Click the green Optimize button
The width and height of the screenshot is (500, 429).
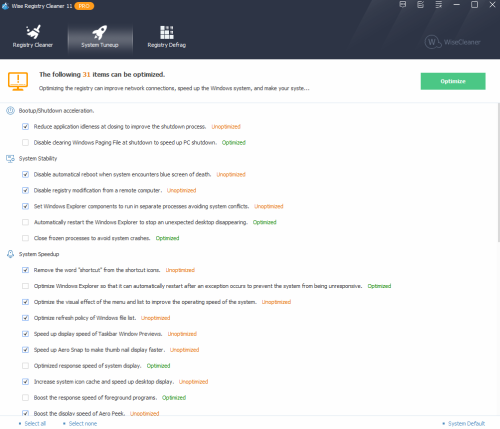[453, 81]
